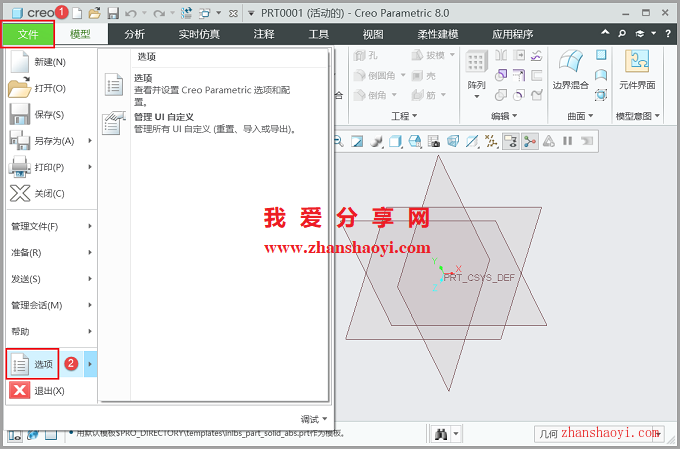Expand the 工程 group dropdown

coord(404,116)
